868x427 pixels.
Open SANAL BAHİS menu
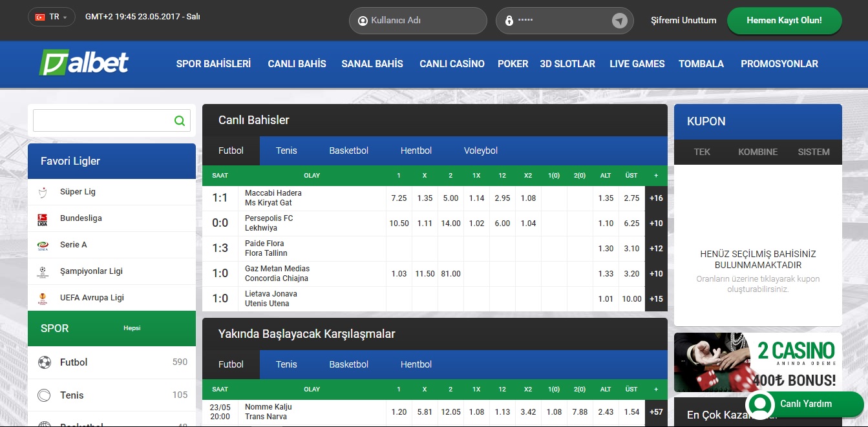tap(372, 64)
